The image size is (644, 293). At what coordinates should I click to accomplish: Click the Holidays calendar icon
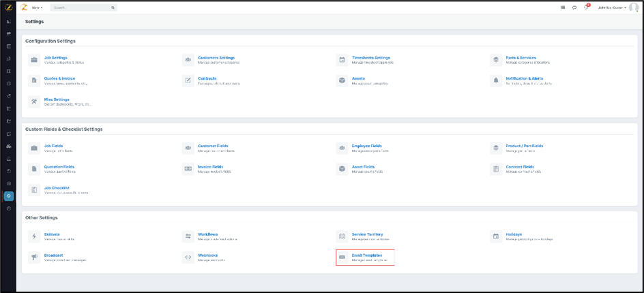coord(496,236)
